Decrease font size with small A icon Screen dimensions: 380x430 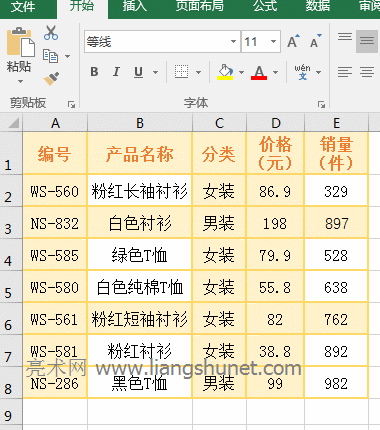pyautogui.click(x=316, y=41)
